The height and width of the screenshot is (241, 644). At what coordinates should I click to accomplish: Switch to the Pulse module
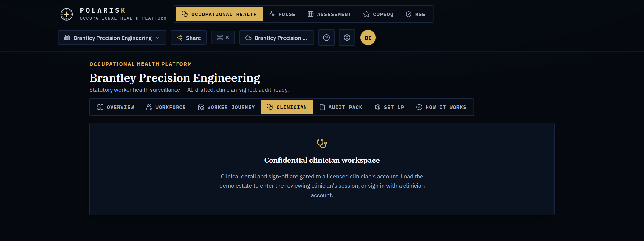(282, 14)
